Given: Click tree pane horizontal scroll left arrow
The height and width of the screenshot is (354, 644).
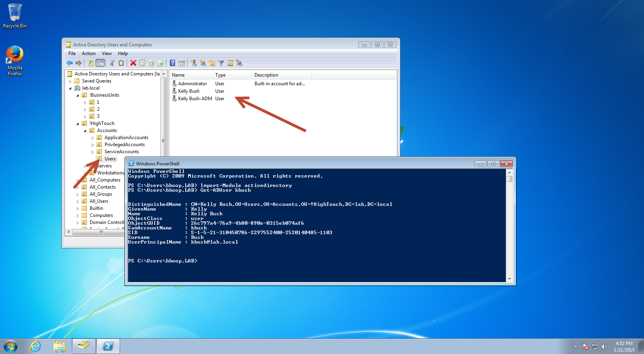Looking at the screenshot, I should [x=68, y=232].
